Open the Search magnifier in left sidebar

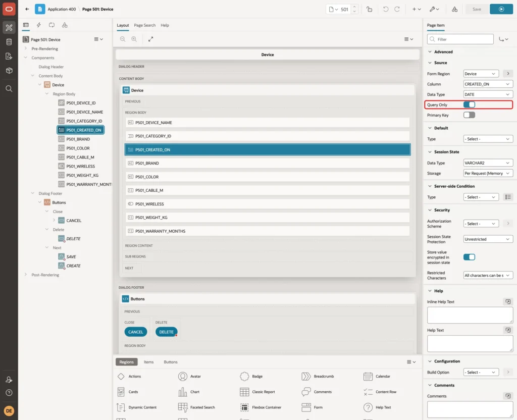(9, 89)
